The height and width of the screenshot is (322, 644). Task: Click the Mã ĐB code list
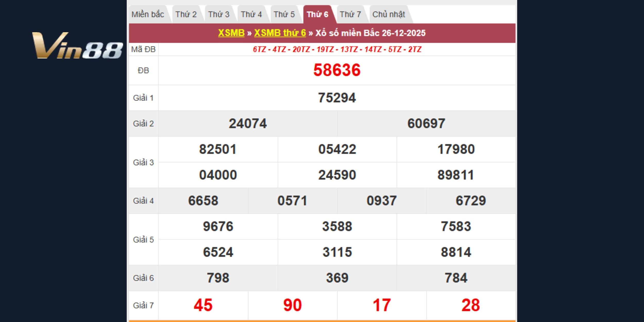(337, 49)
